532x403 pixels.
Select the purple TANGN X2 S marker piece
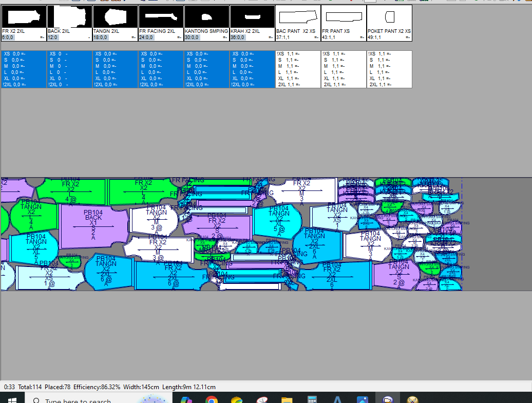(x=396, y=275)
